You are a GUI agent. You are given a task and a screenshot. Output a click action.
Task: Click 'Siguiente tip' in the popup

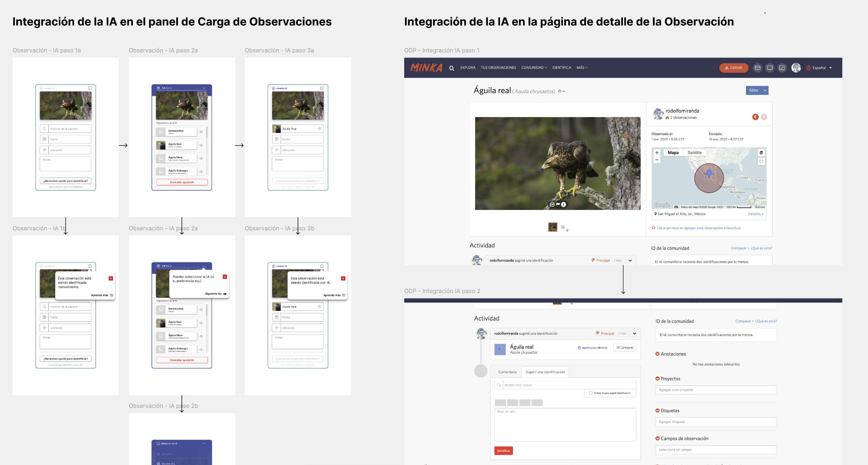click(x=216, y=294)
